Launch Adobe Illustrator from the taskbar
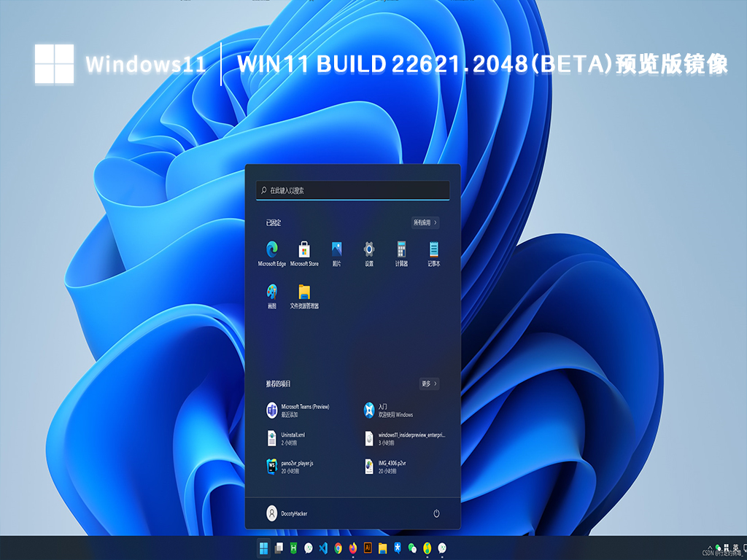Viewport: 747px width, 560px height. 367,548
